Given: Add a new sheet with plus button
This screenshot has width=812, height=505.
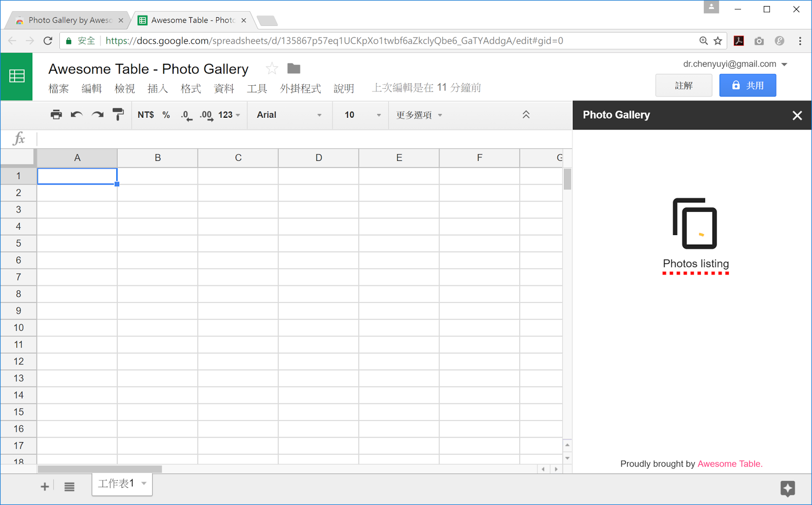Looking at the screenshot, I should coord(45,486).
